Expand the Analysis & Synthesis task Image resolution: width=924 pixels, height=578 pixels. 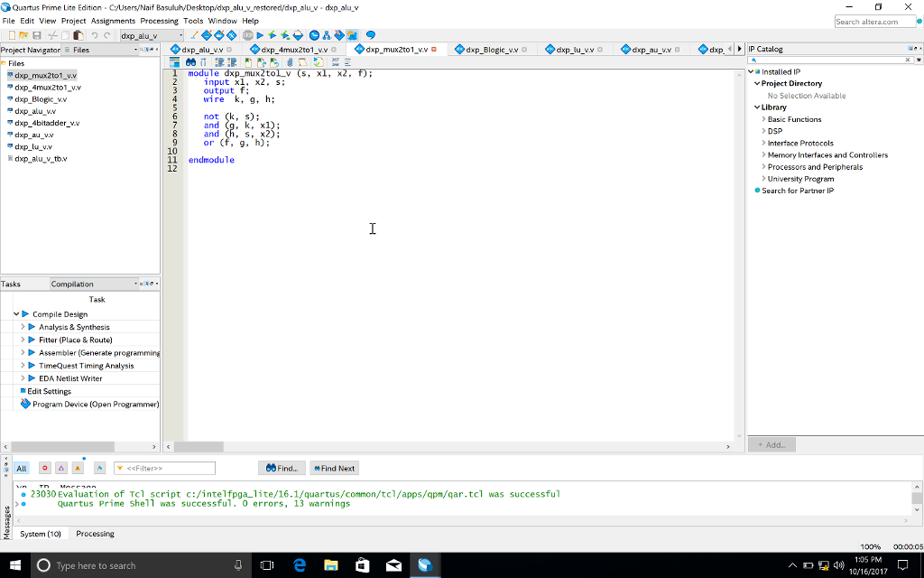(23, 327)
